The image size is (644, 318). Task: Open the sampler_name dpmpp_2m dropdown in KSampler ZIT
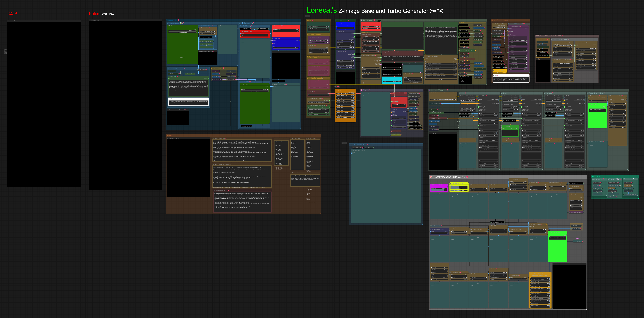coord(345,46)
